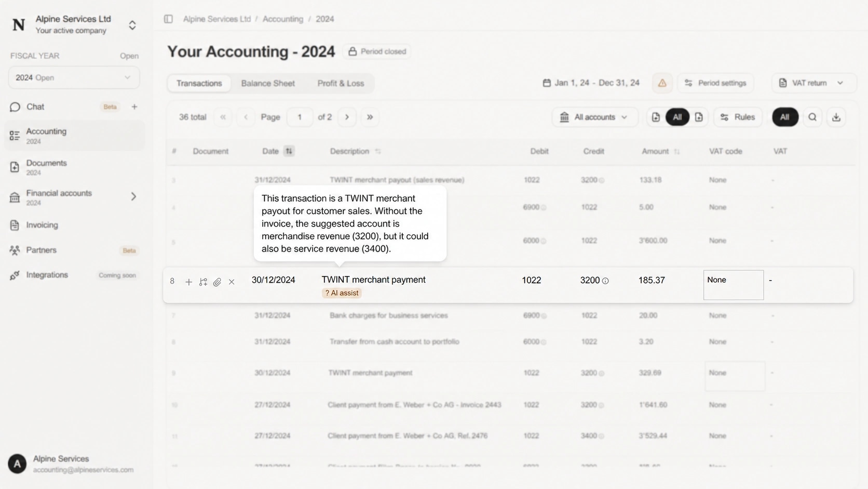Open the Rules button
The width and height of the screenshot is (868, 489).
coord(738,117)
